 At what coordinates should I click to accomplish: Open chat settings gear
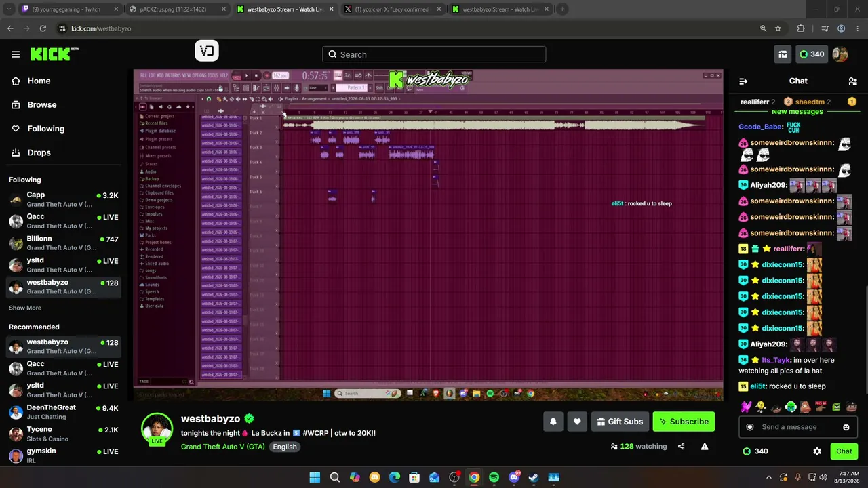(x=817, y=451)
